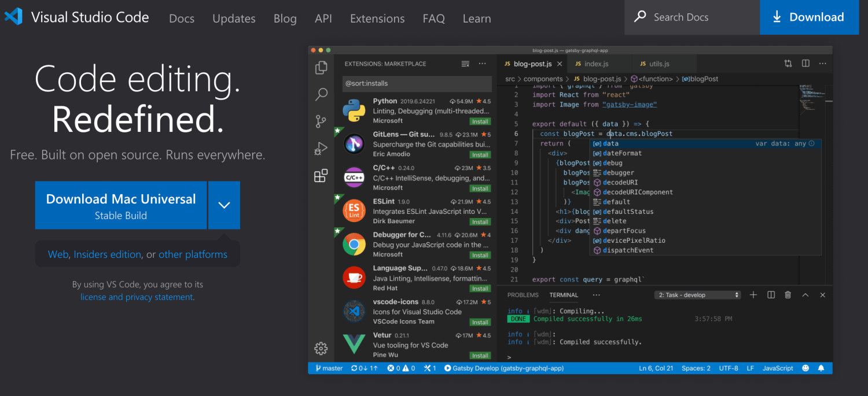Viewport: 868px width, 396px height.
Task: Click the ESLint extension icon
Action: (x=354, y=211)
